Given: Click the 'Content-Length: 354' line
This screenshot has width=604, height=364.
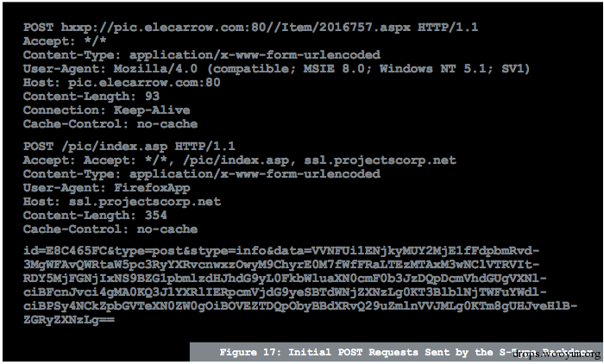Looking at the screenshot, I should point(95,216).
